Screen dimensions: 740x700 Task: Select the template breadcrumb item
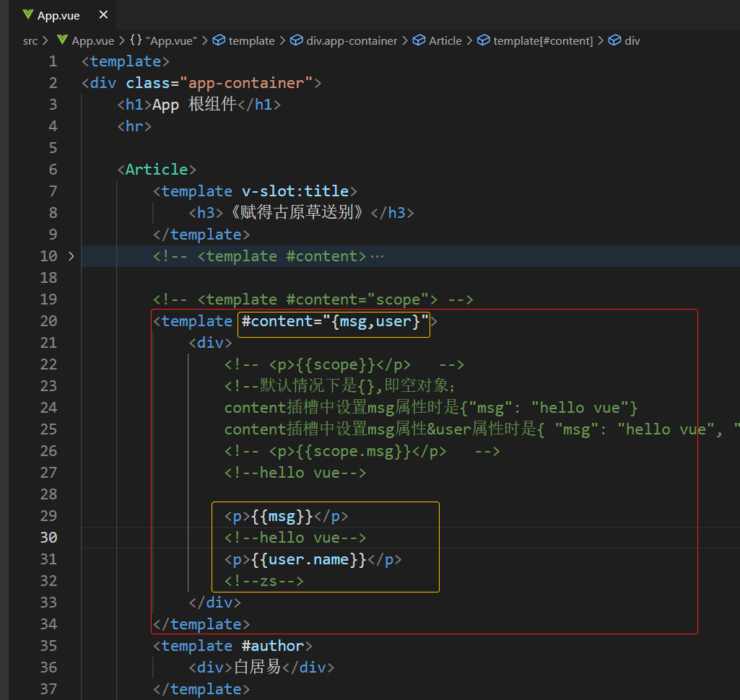point(251,41)
